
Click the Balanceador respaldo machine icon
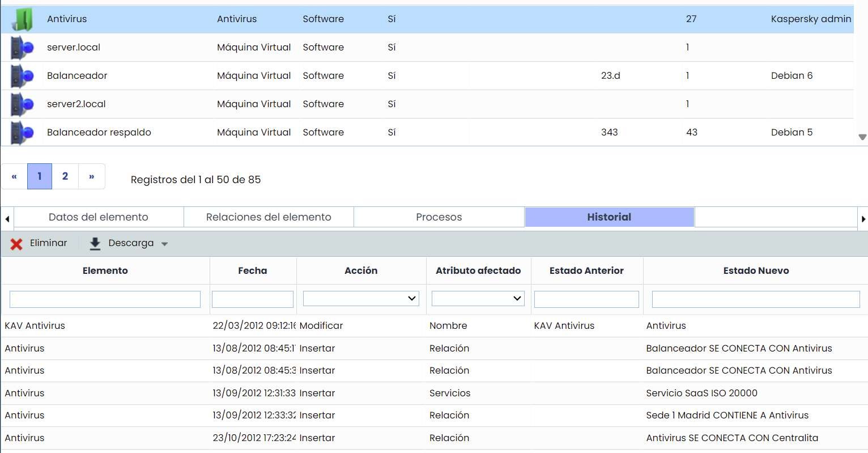22,133
